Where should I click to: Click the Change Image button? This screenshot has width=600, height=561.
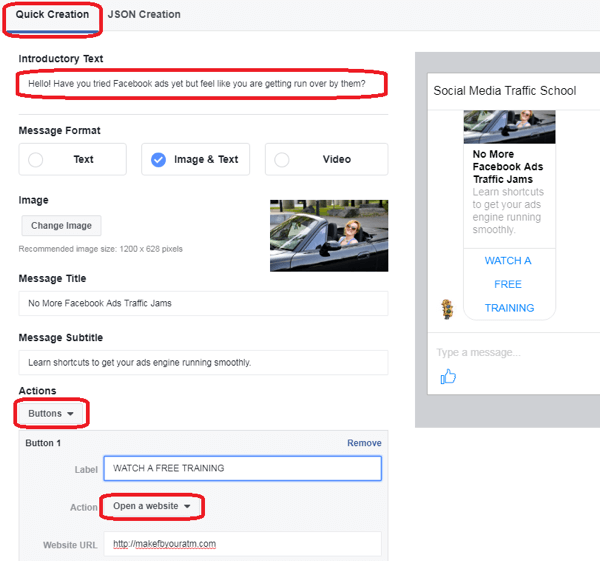(x=61, y=225)
